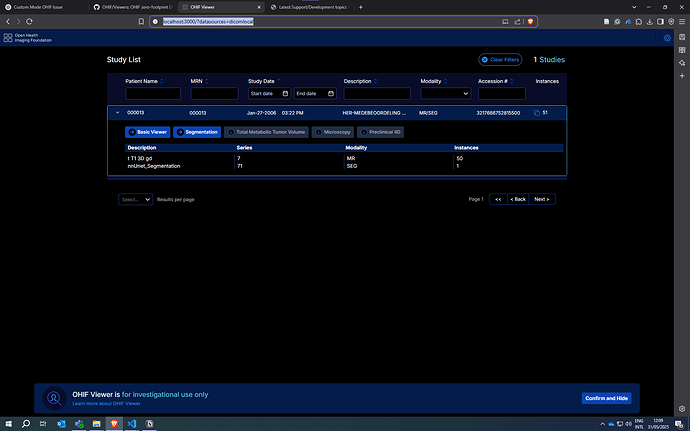Screen dimensions: 690x431
Task: Switch to Latest Support/Development topics tab
Action: click(x=310, y=7)
